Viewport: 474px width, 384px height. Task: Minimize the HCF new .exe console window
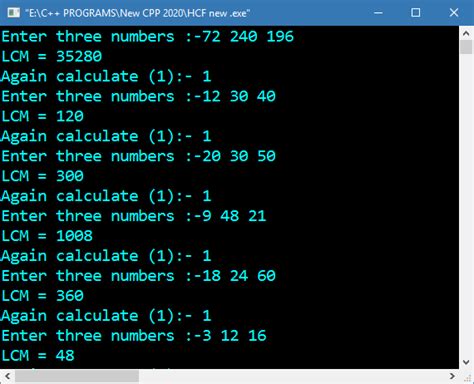point(378,13)
